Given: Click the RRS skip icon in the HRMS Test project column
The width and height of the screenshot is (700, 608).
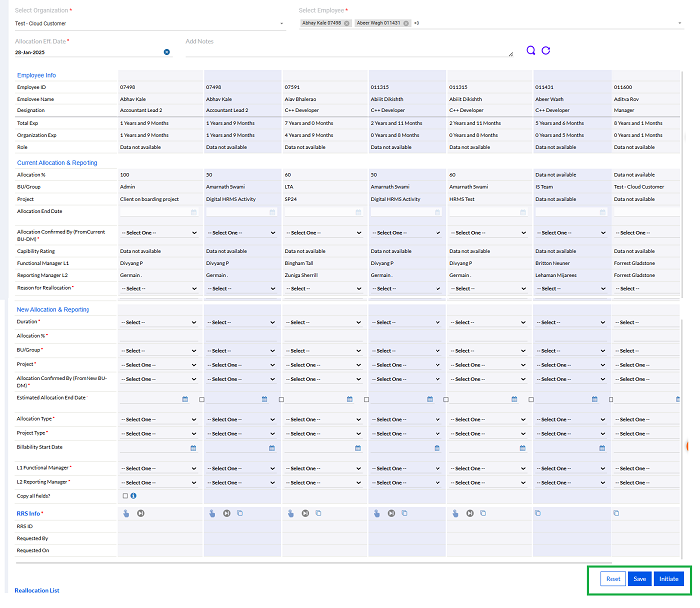Looking at the screenshot, I should pos(470,514).
